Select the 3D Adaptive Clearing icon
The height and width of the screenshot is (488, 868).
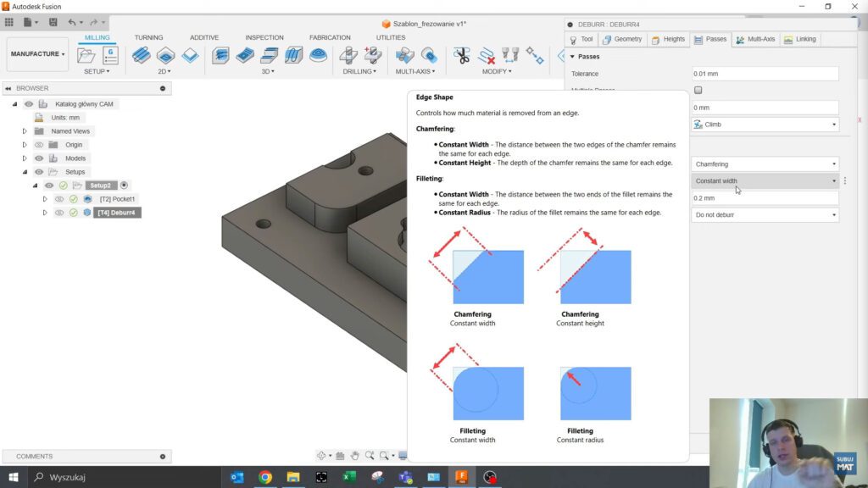(x=220, y=56)
